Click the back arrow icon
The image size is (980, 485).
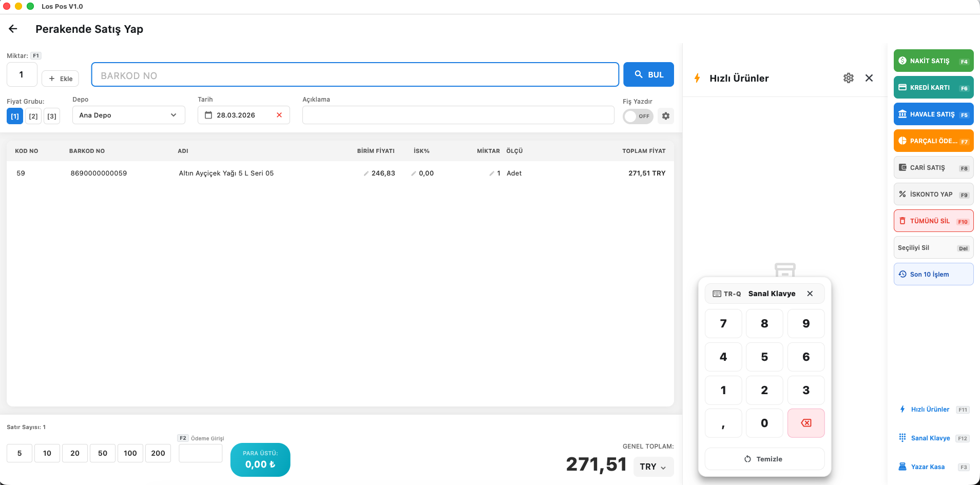pos(13,29)
